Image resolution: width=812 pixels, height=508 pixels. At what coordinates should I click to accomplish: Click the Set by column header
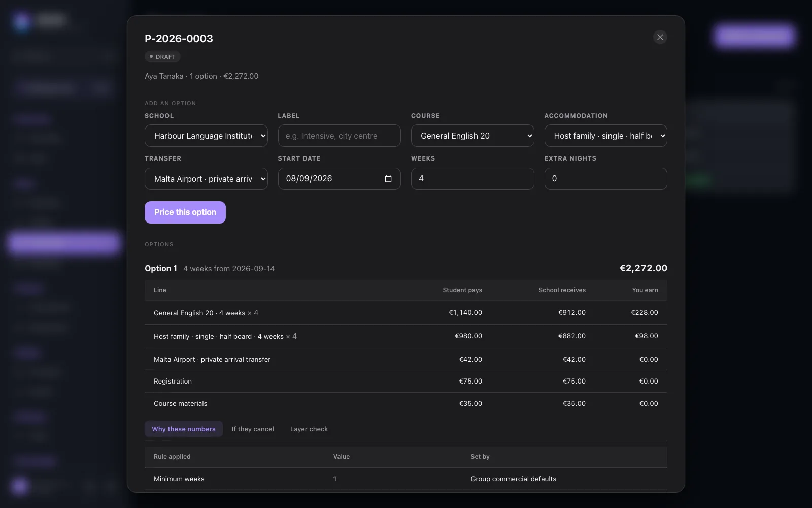pyautogui.click(x=480, y=456)
